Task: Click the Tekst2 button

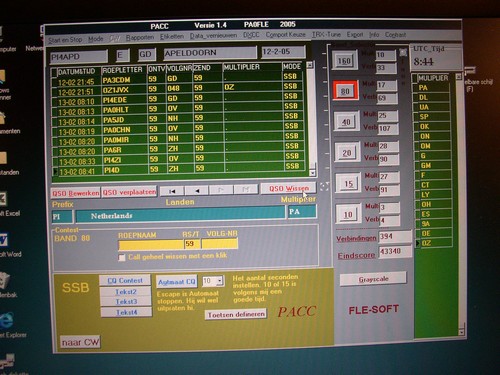Action: click(126, 292)
